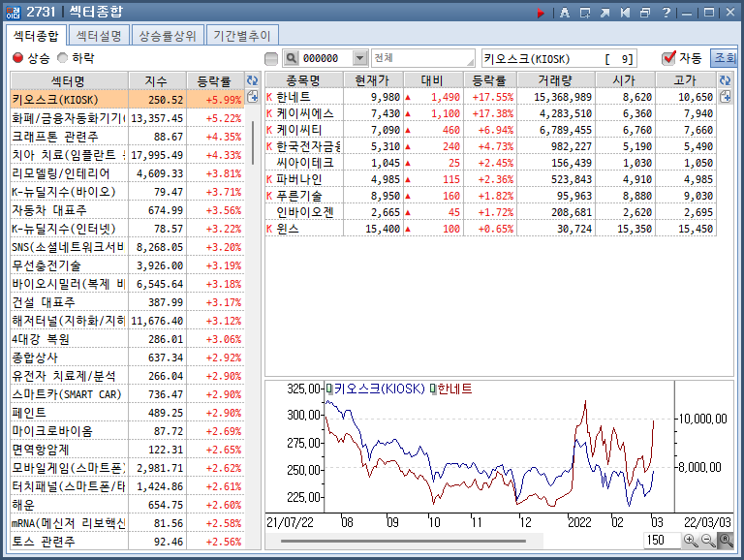Refresh the stock table with its cycle icon
744x560 pixels.
point(725,80)
